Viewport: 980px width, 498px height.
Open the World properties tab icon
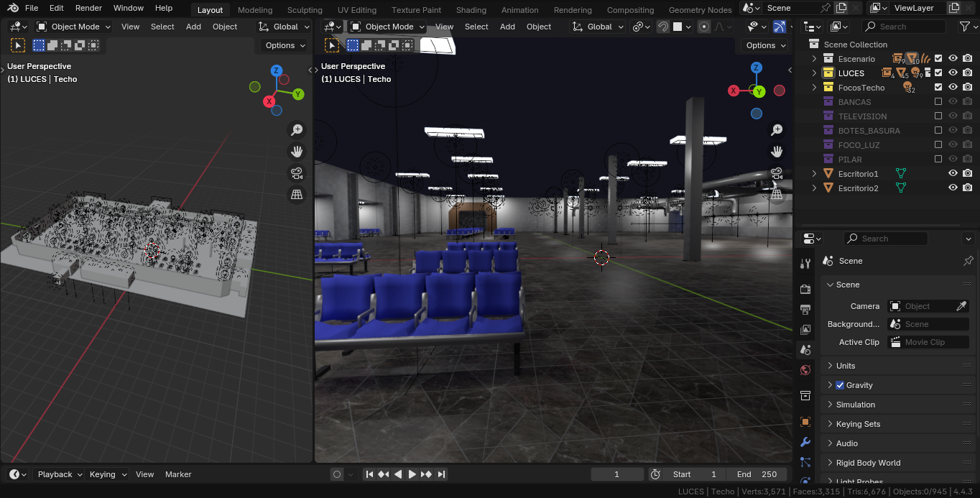click(x=805, y=370)
